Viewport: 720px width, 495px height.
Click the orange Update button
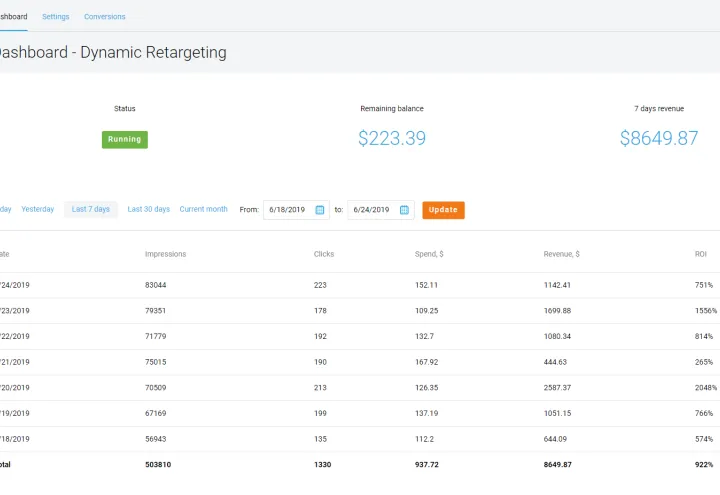(x=443, y=210)
